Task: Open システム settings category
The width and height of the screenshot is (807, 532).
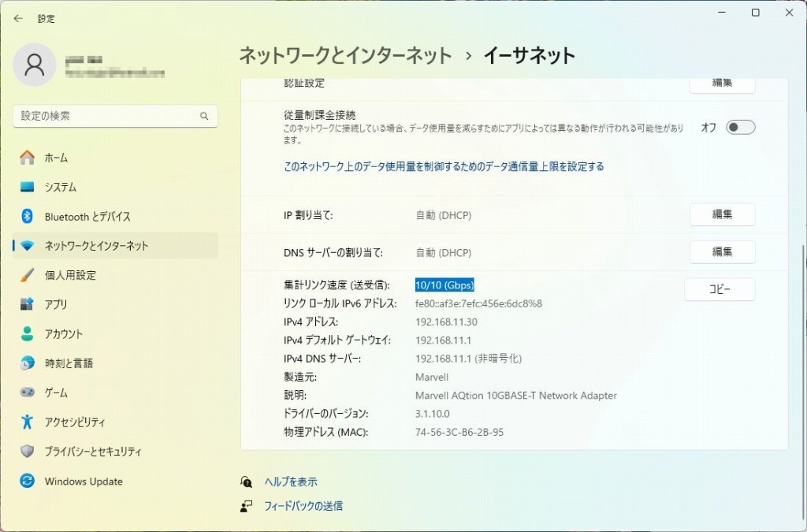Action: point(60,188)
